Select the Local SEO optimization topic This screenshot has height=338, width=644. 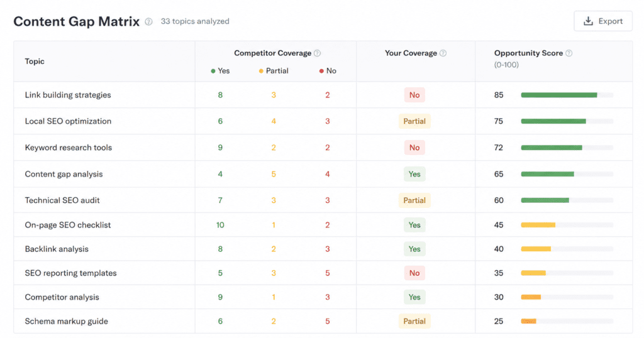(x=68, y=121)
